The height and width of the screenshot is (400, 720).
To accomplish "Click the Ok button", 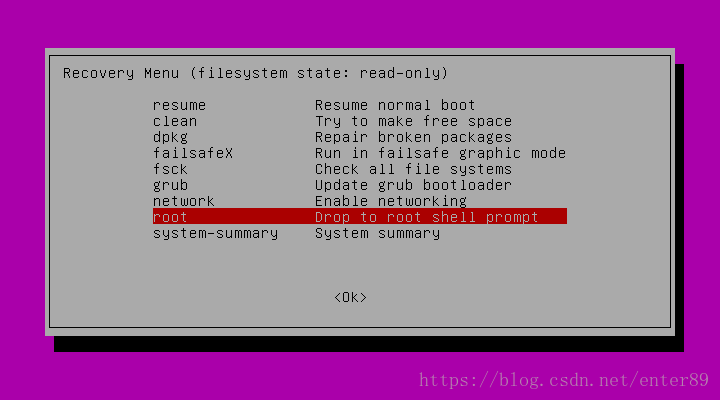I will pyautogui.click(x=350, y=298).
